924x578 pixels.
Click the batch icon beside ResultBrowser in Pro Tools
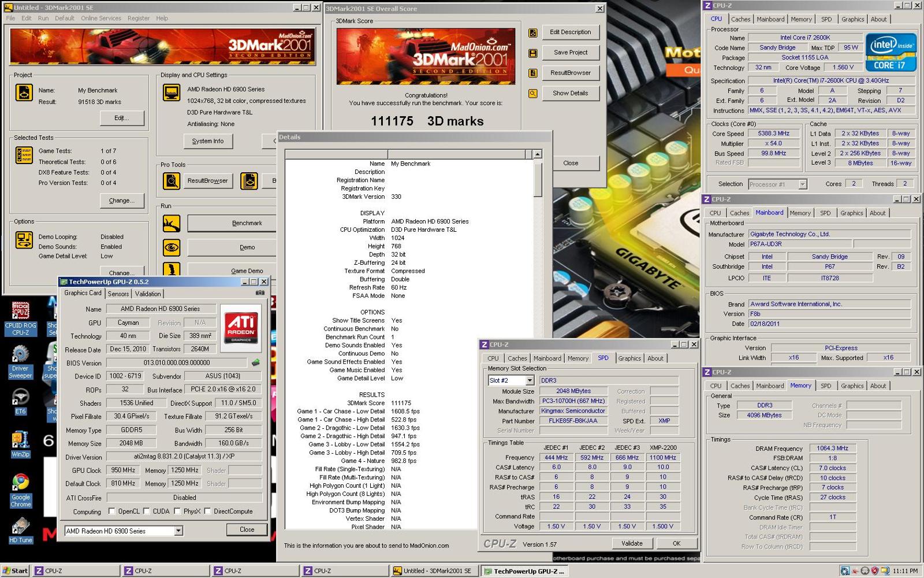coord(249,181)
